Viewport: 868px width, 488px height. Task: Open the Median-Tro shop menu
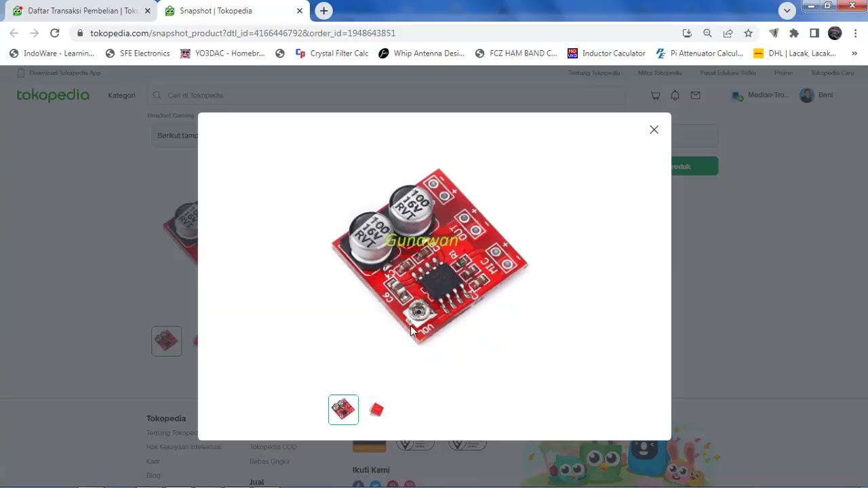[x=759, y=96]
